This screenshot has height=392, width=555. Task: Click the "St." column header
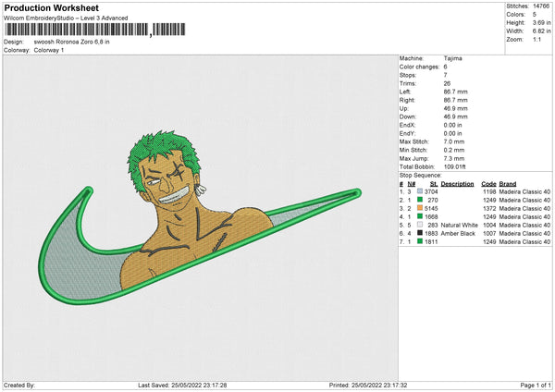point(434,184)
